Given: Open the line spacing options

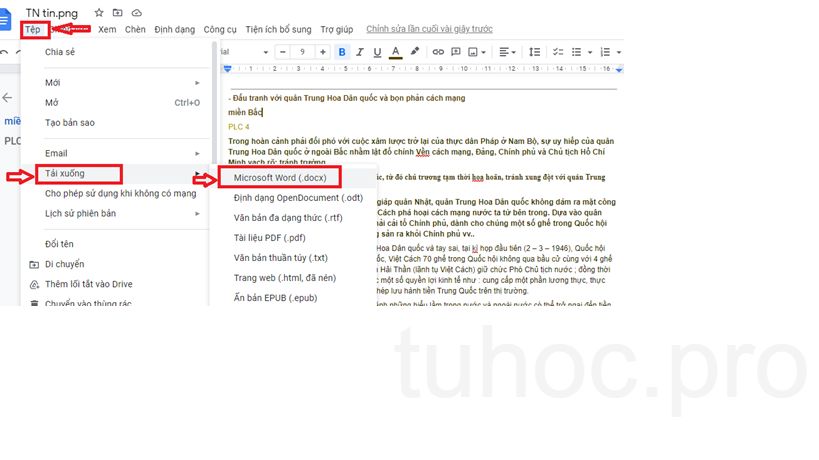Looking at the screenshot, I should point(534,52).
